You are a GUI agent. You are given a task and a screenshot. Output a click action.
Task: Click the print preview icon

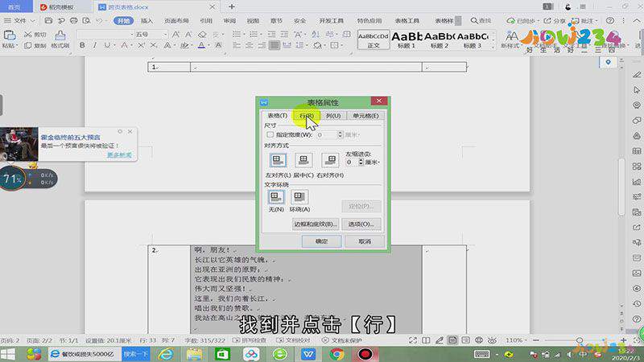click(86, 20)
